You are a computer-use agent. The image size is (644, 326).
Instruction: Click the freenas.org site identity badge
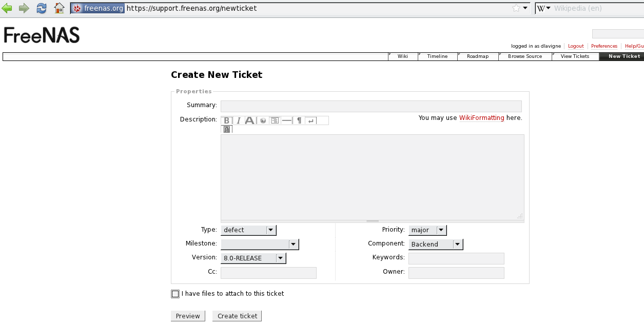97,8
